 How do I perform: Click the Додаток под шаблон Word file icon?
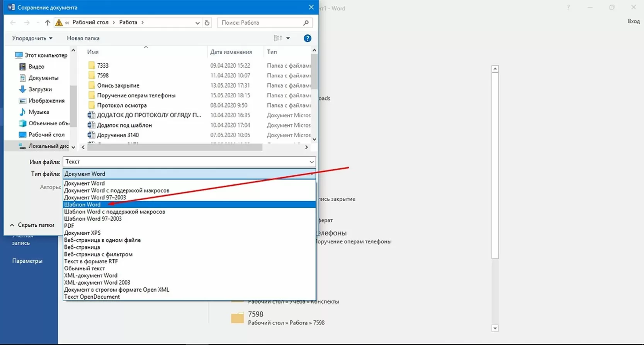click(x=91, y=125)
